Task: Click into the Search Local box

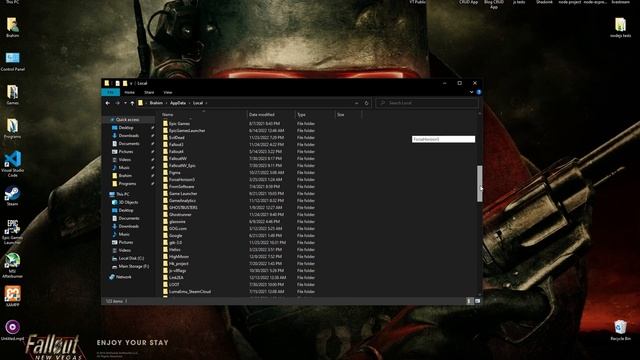Action: point(426,103)
